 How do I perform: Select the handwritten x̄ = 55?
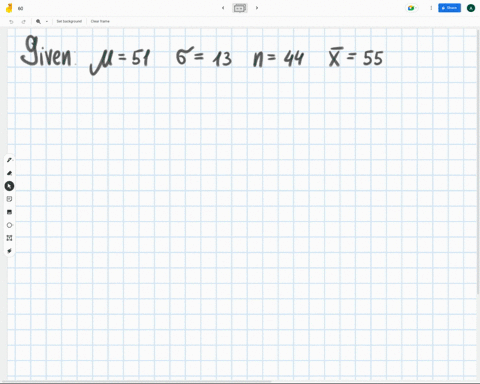[x=356, y=57]
